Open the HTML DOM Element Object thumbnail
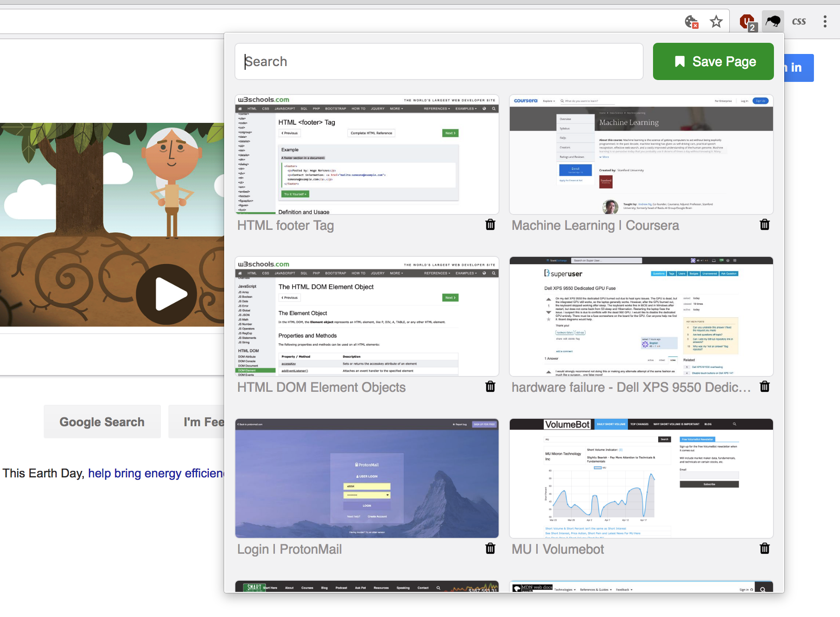This screenshot has height=617, width=840. 367,316
